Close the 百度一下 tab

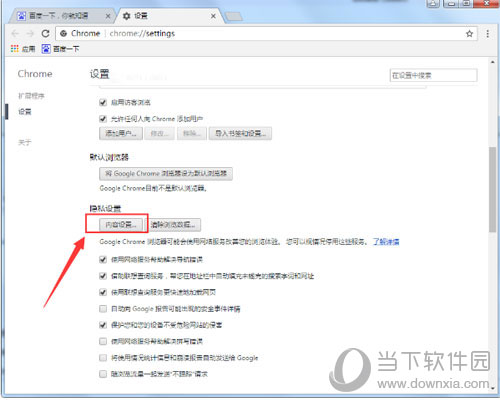(108, 16)
